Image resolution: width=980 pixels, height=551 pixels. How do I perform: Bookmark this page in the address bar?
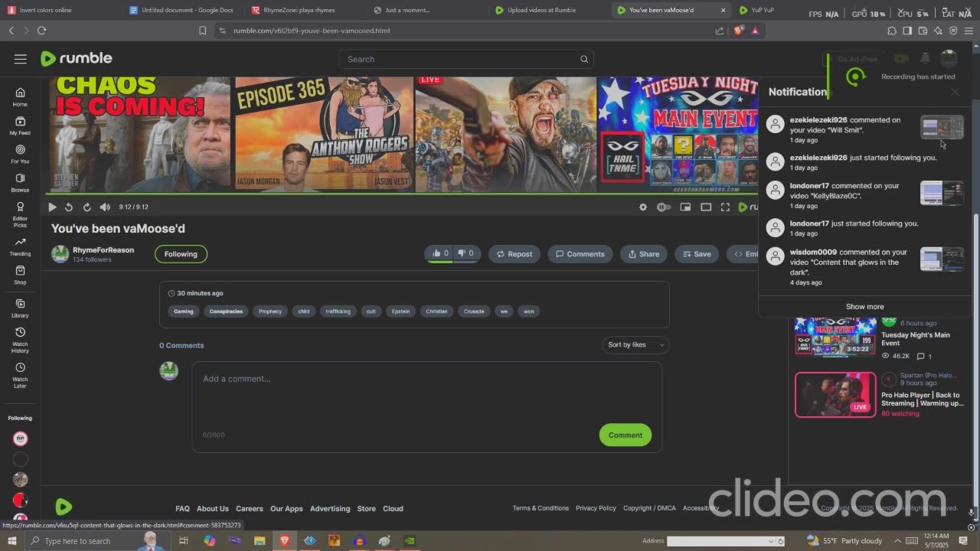[202, 31]
